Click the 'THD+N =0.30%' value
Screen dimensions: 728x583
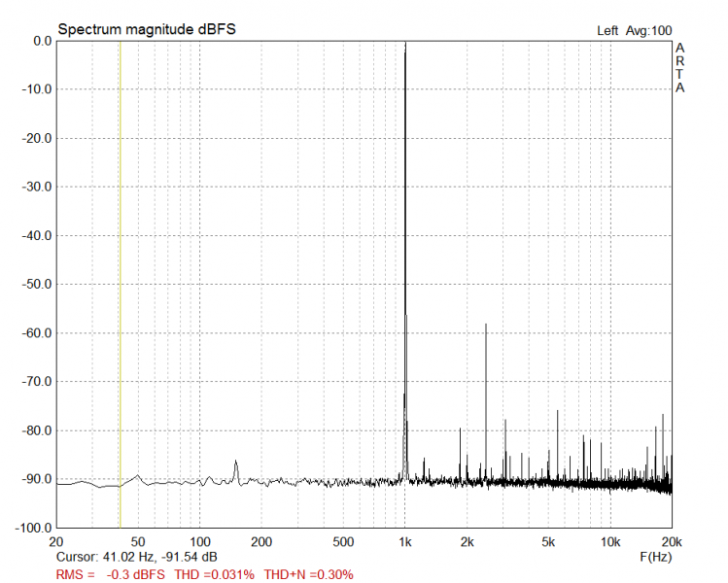pyautogui.click(x=309, y=574)
